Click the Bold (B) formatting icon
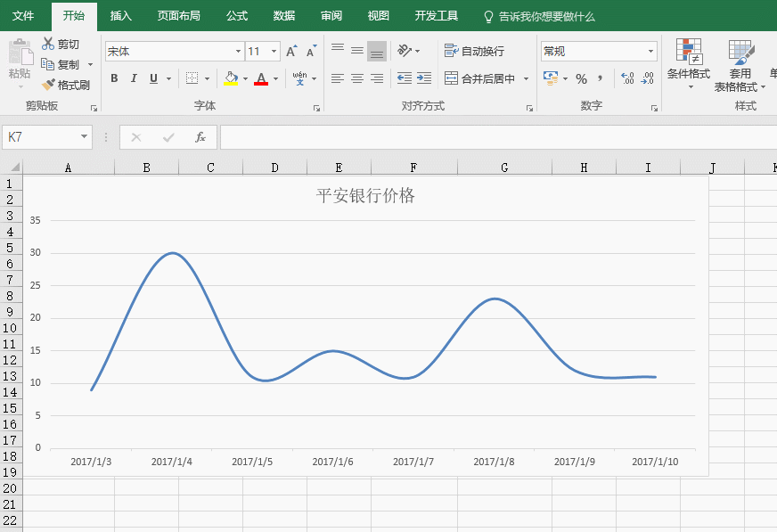Screen dimensions: 777x532 pyautogui.click(x=114, y=78)
